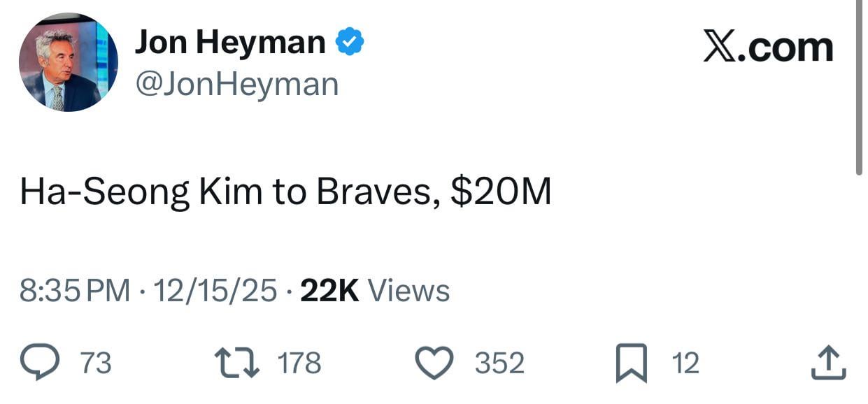
Task: Click the X.com logo
Action: click(767, 47)
